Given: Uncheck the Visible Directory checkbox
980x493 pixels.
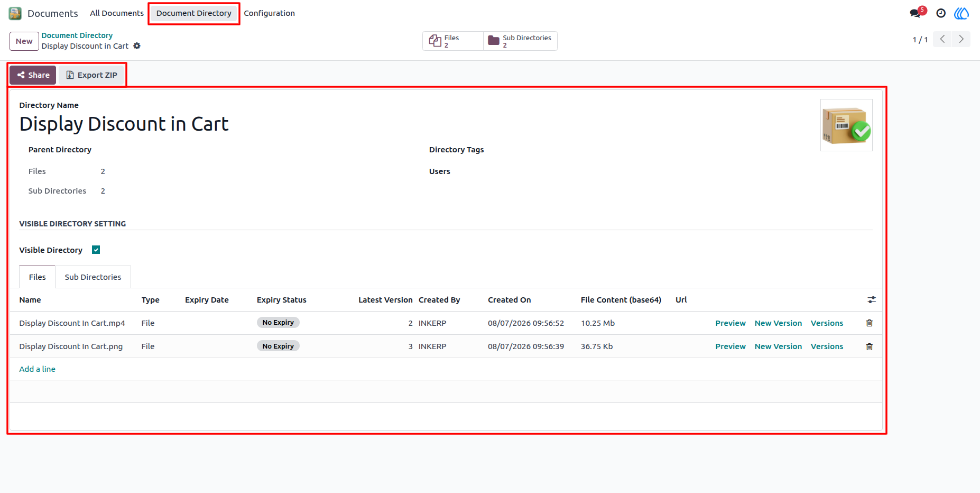Looking at the screenshot, I should 96,250.
